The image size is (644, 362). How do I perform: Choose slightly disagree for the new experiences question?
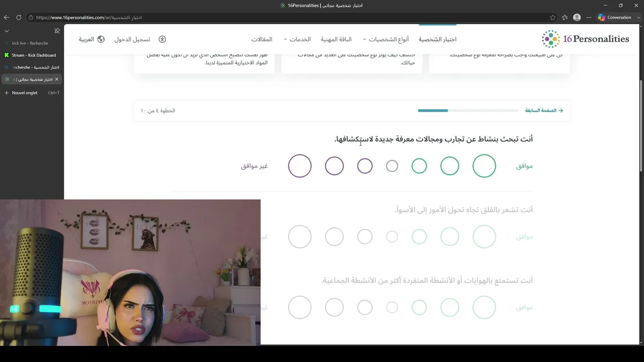[x=365, y=166]
